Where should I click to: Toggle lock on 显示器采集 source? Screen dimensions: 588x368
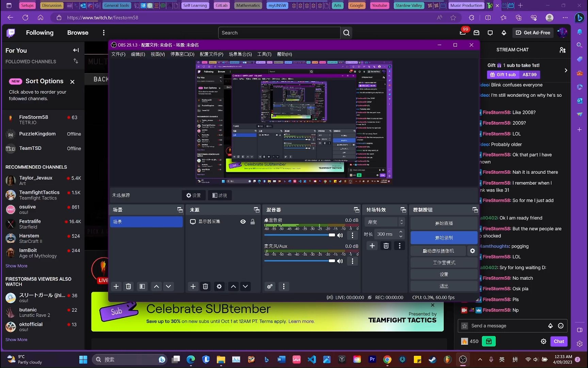point(252,221)
